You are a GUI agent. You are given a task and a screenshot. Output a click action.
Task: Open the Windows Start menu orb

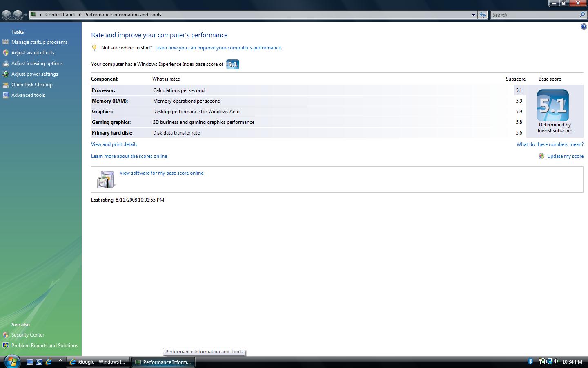point(11,361)
